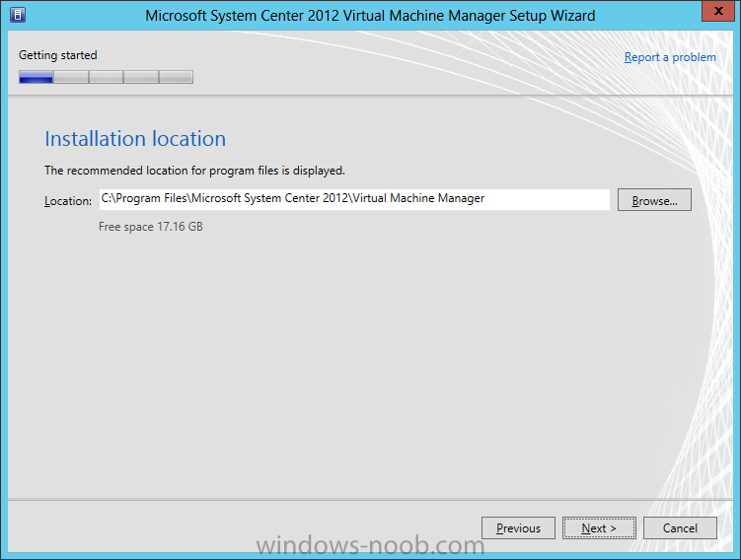Click the Free space 17.16 GB text
Image resolution: width=741 pixels, height=560 pixels.
click(x=150, y=227)
